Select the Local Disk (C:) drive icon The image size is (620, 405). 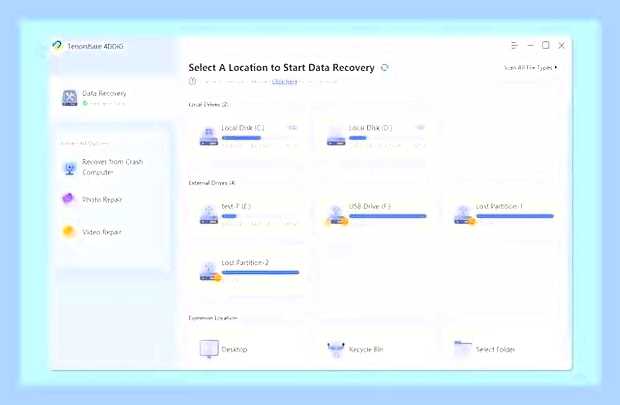(x=209, y=136)
